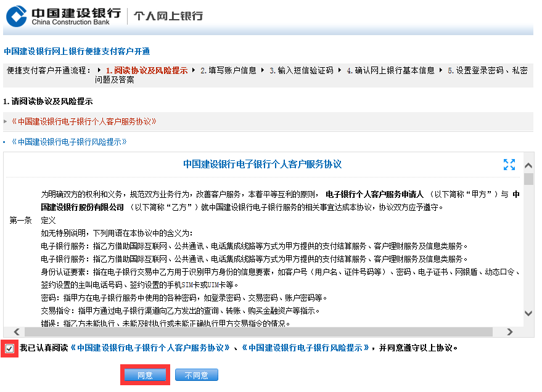The height and width of the screenshot is (392, 542).
Task: Open the 《中国建设银行电子银行风险提示》 link above the agreement panel
Action: 70,142
